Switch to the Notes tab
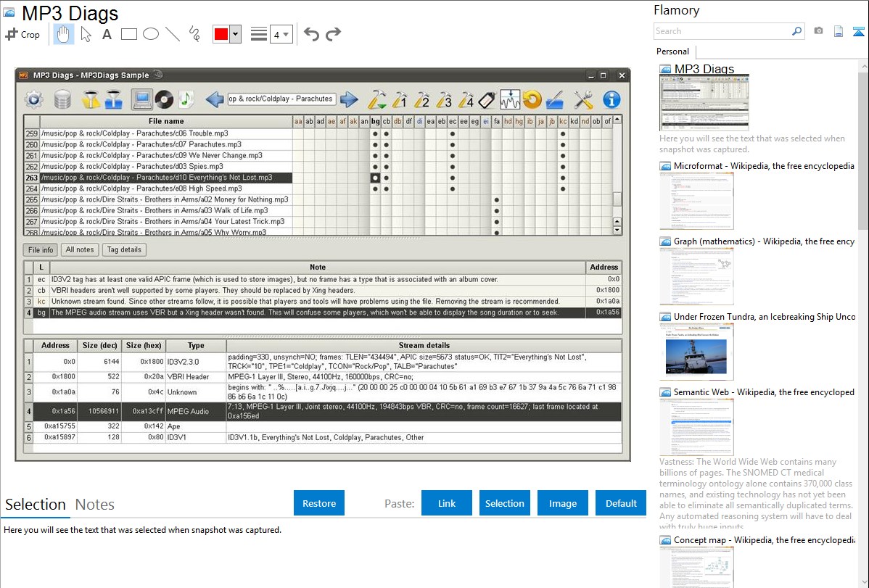This screenshot has height=588, width=869. coord(95,505)
